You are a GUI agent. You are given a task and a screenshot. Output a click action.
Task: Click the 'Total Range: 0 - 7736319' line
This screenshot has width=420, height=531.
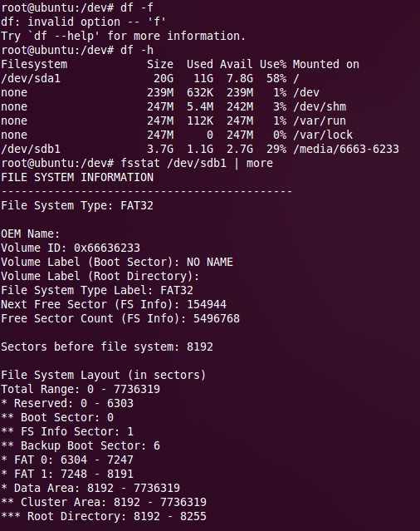[x=81, y=389]
